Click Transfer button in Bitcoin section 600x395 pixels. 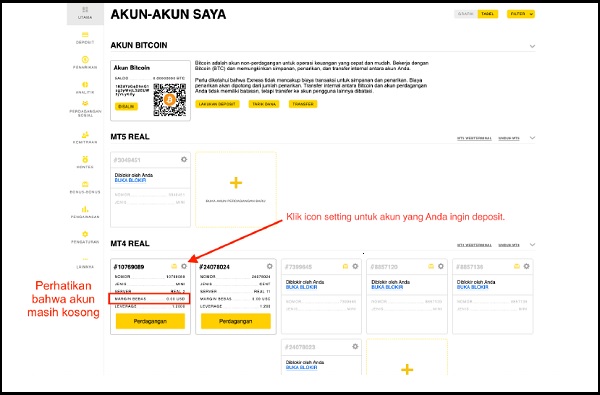[303, 104]
